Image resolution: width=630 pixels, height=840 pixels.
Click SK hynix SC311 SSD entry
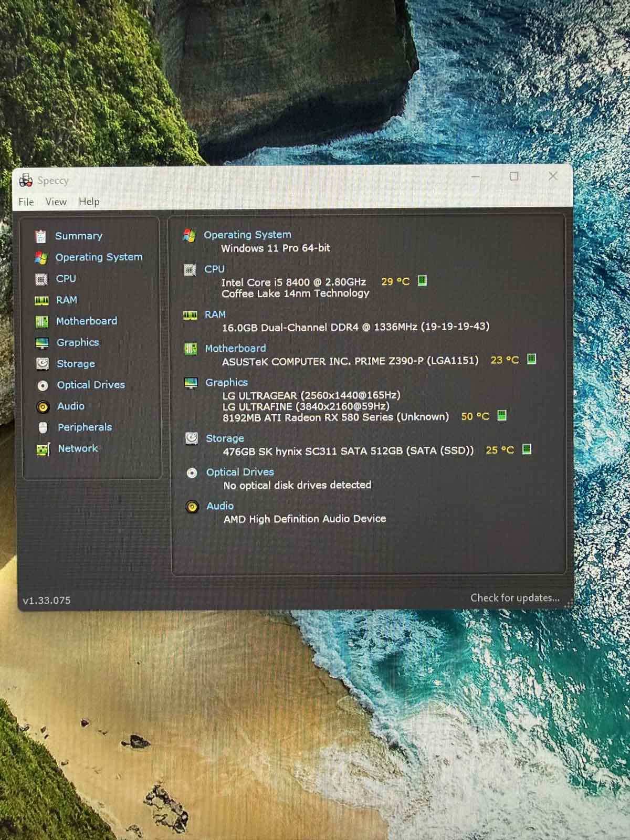pyautogui.click(x=348, y=450)
